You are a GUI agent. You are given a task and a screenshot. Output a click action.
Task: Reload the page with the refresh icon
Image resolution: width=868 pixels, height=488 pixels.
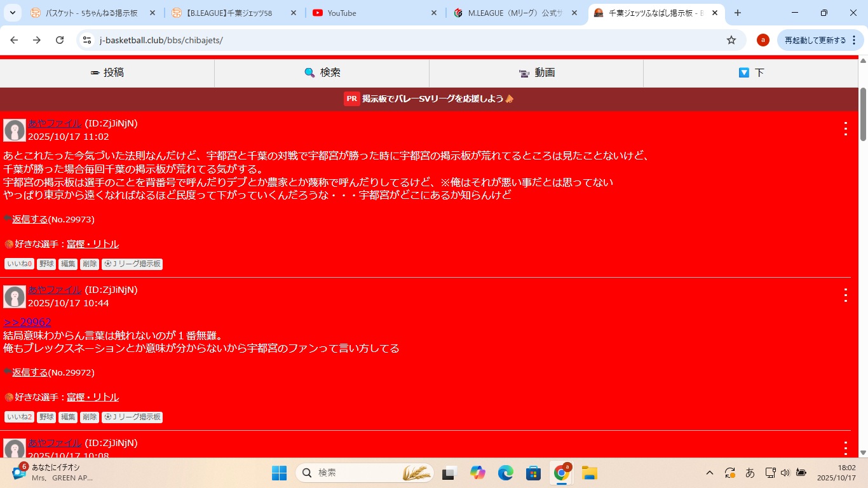(x=60, y=40)
